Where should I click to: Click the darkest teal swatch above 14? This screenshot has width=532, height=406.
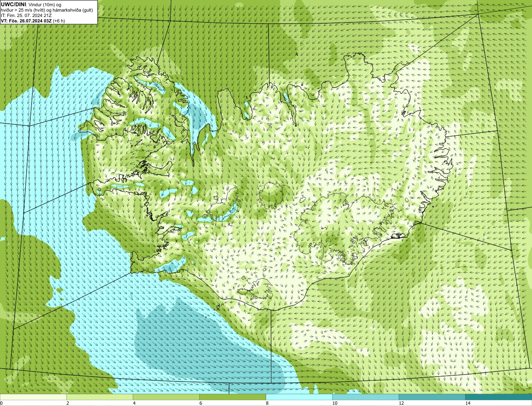498,397
